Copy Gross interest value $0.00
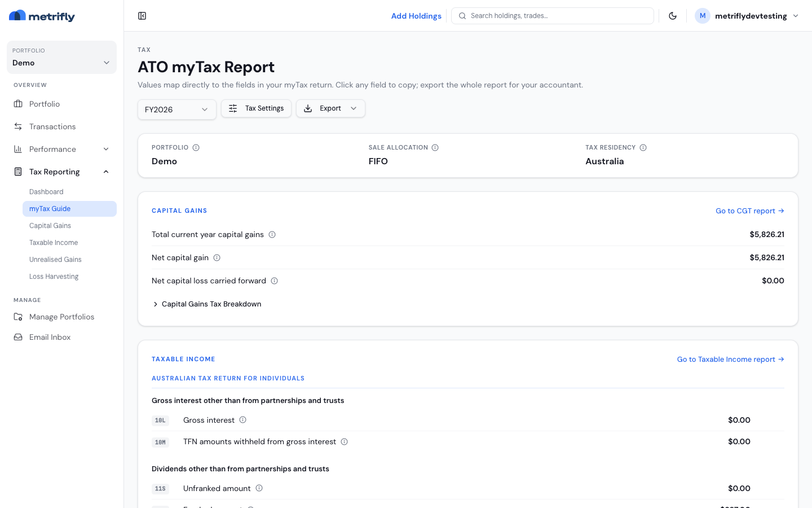 [x=739, y=420]
